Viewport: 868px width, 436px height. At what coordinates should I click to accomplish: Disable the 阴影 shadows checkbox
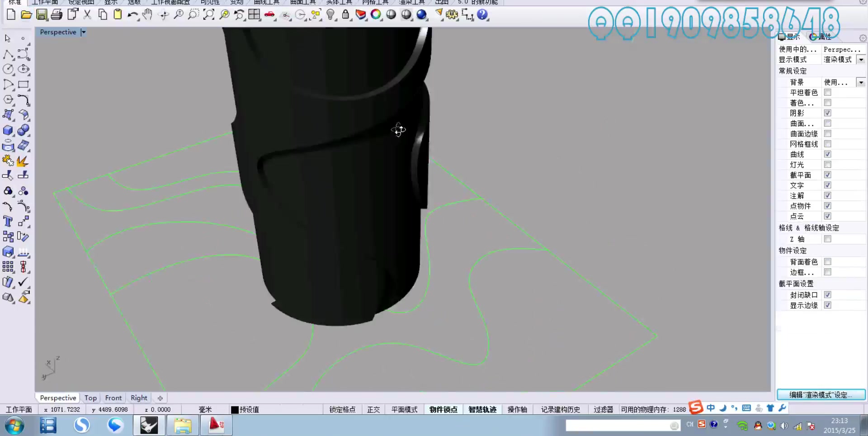827,113
